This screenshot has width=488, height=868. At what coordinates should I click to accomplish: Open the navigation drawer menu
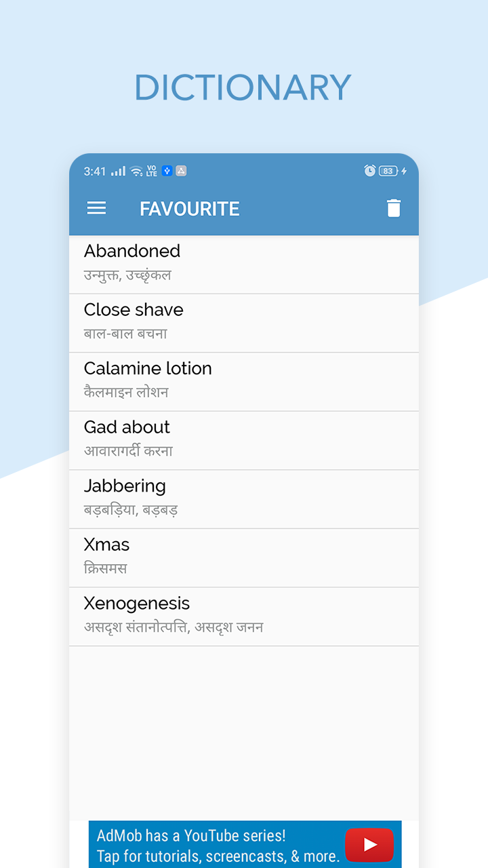click(96, 208)
